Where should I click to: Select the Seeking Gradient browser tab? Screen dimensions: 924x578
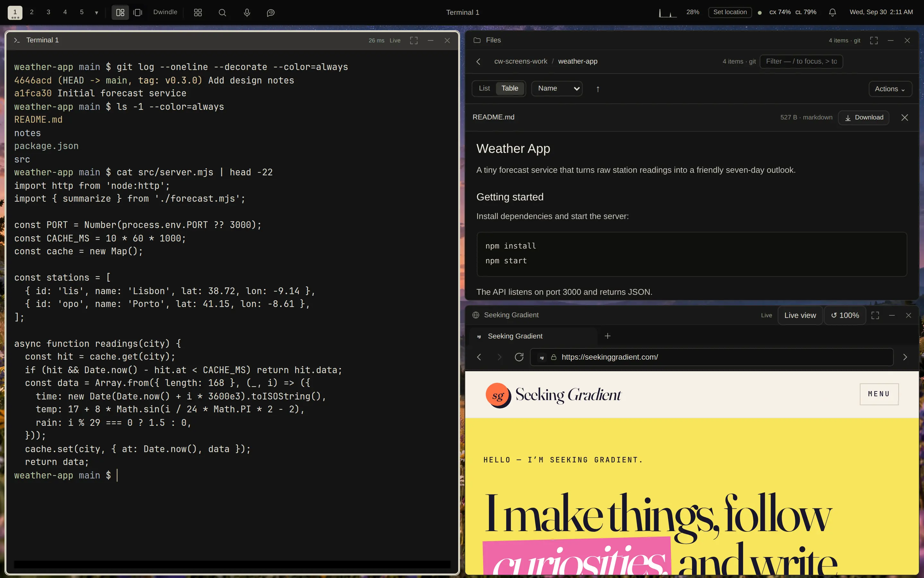pyautogui.click(x=533, y=336)
